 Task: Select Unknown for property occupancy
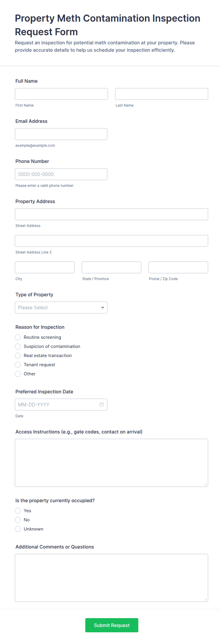pos(18,529)
